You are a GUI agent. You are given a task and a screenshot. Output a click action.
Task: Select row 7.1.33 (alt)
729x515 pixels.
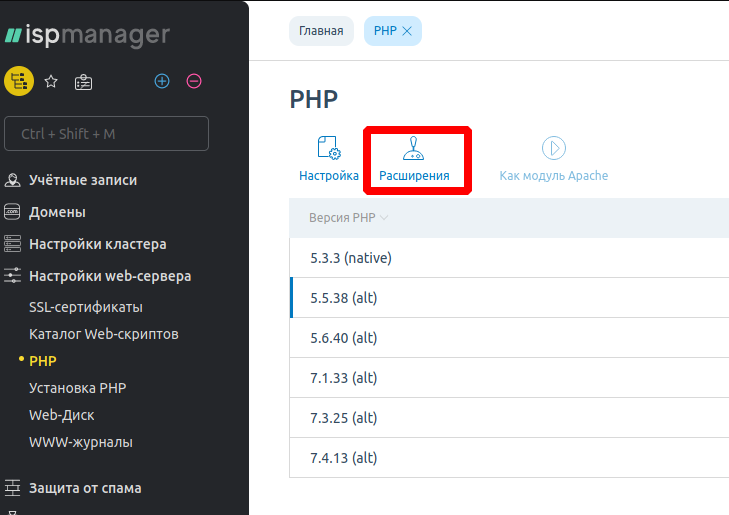click(x=509, y=378)
